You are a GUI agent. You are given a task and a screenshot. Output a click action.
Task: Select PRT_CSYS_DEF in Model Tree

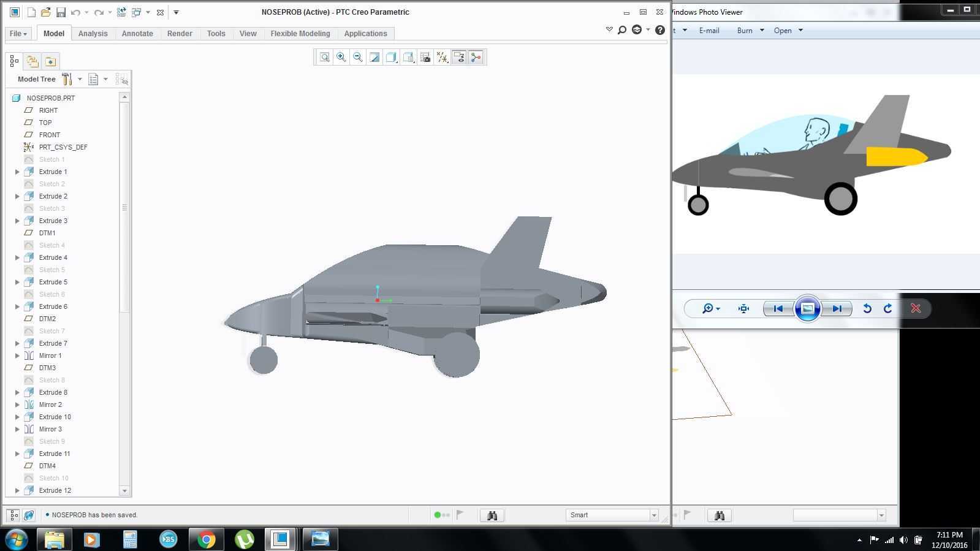click(63, 147)
